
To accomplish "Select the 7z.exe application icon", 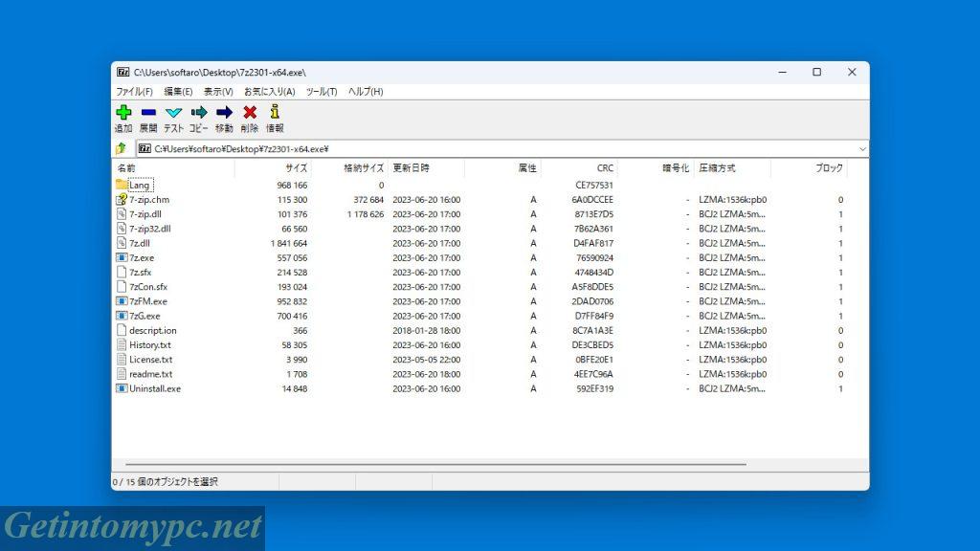I will coord(122,257).
